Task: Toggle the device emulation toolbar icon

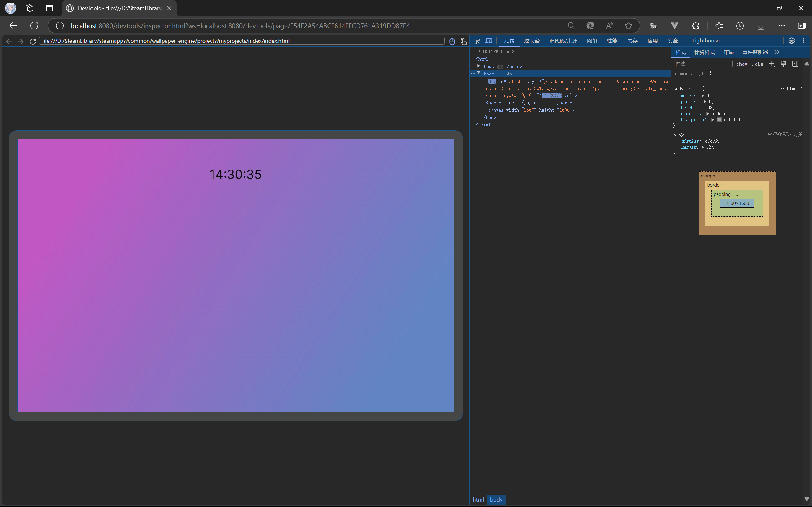Action: click(489, 41)
